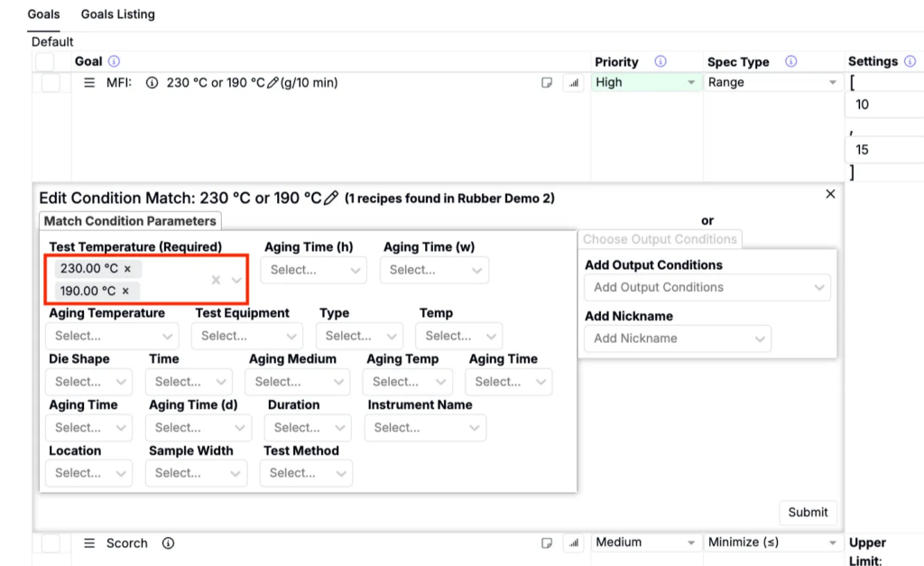Click the drag handle icon for MFI goal
924x566 pixels.
pyautogui.click(x=89, y=83)
